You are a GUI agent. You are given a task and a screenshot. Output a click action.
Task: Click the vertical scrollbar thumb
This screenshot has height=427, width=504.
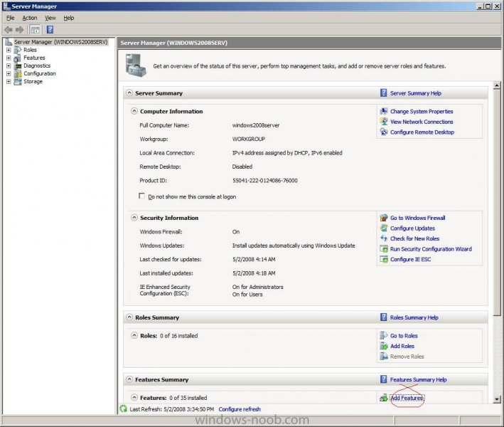point(497,202)
